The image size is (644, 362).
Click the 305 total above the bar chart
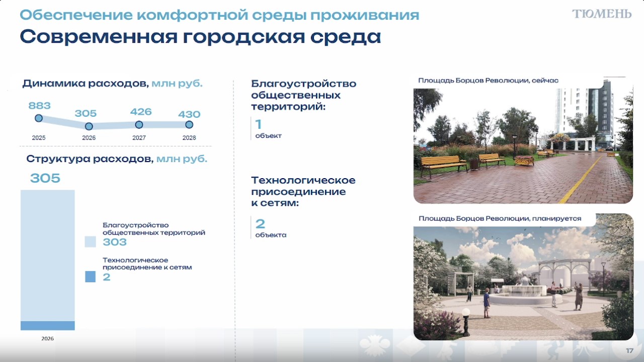45,178
